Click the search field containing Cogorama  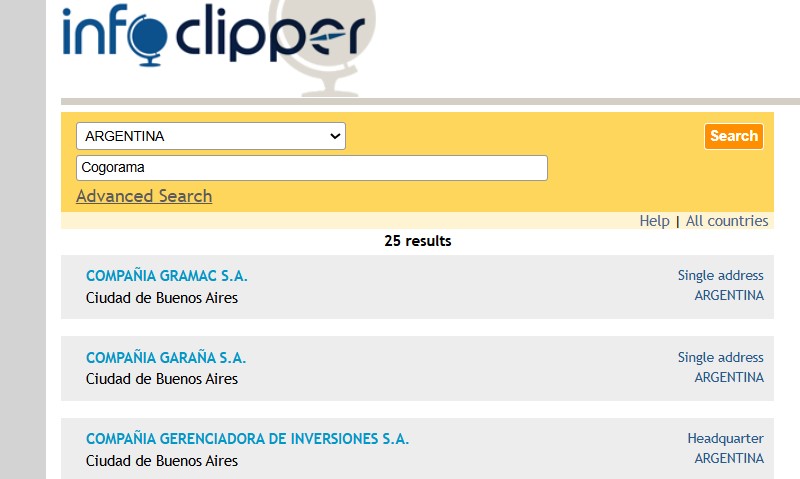[x=312, y=168]
